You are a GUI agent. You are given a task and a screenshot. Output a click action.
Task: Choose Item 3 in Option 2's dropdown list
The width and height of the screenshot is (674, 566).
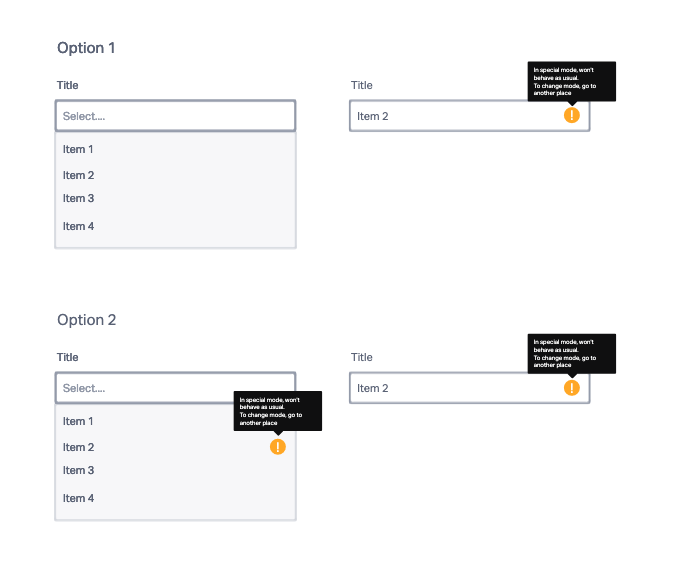78,471
